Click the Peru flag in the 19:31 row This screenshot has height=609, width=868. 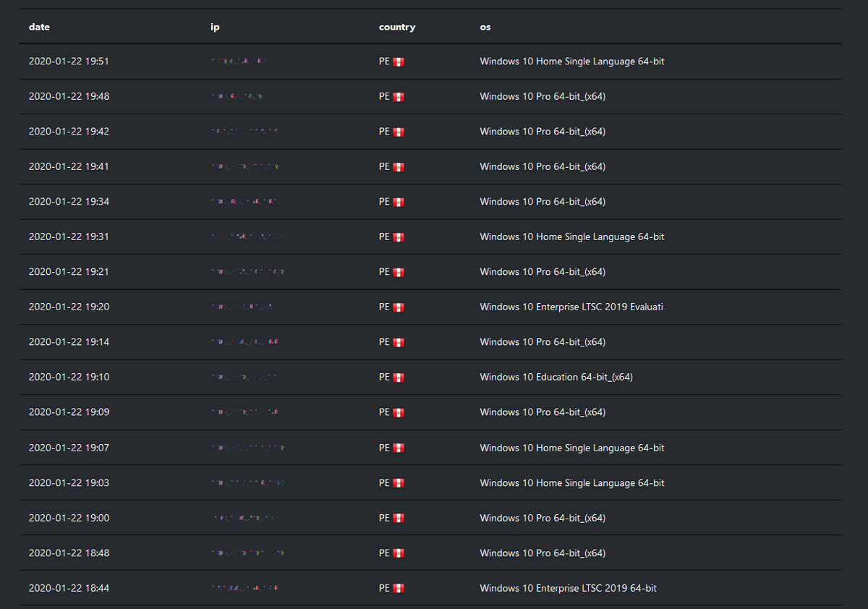399,237
